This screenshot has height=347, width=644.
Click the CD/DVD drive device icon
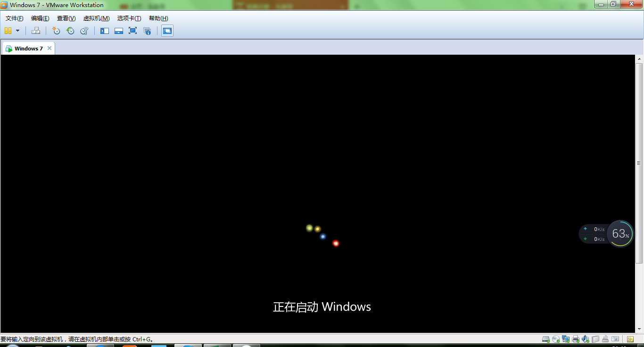(556, 339)
